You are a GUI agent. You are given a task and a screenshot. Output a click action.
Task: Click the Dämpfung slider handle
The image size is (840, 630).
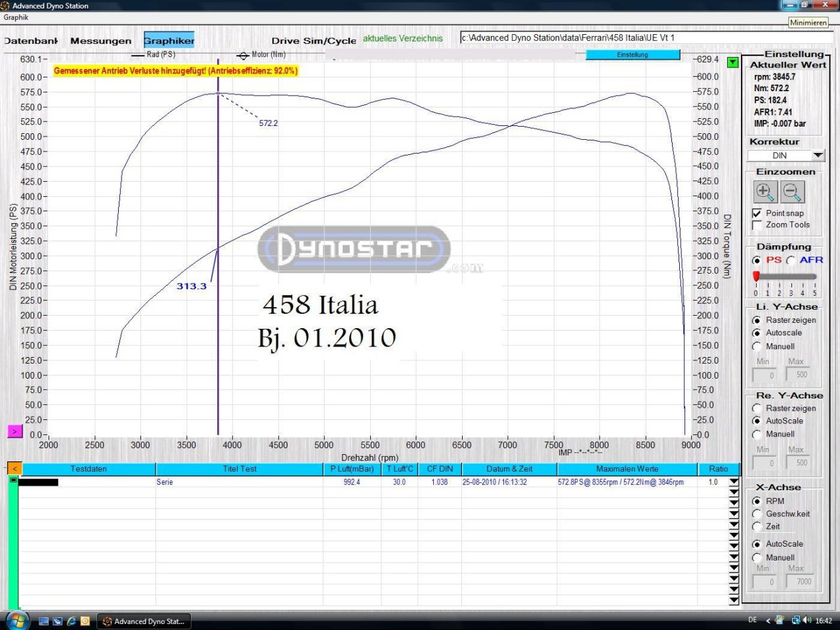pyautogui.click(x=756, y=276)
